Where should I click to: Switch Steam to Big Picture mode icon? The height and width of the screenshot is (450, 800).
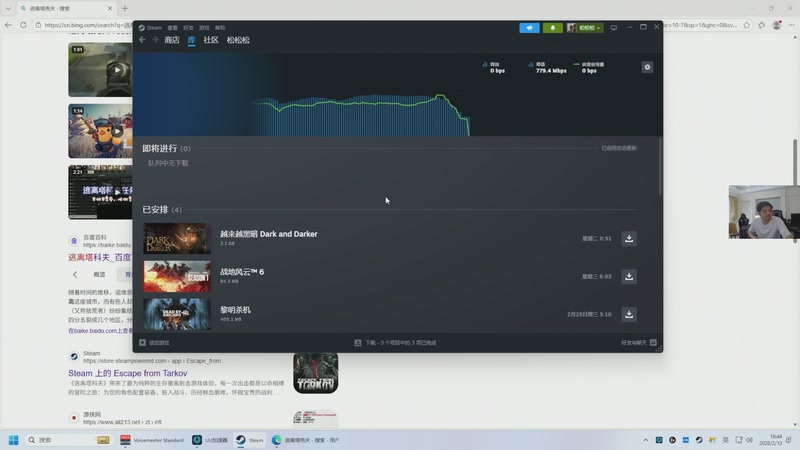pos(613,28)
